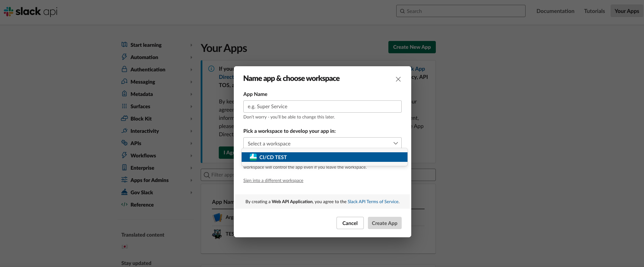The width and height of the screenshot is (644, 267).
Task: Open the Select a workspace dropdown
Action: (x=322, y=143)
